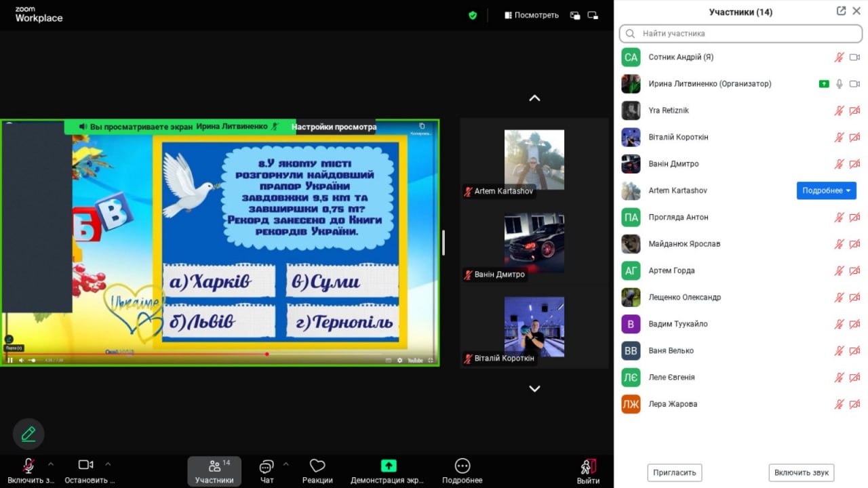This screenshot has width=868, height=488.
Task: Click the Leave meeting icon
Action: coord(588,467)
